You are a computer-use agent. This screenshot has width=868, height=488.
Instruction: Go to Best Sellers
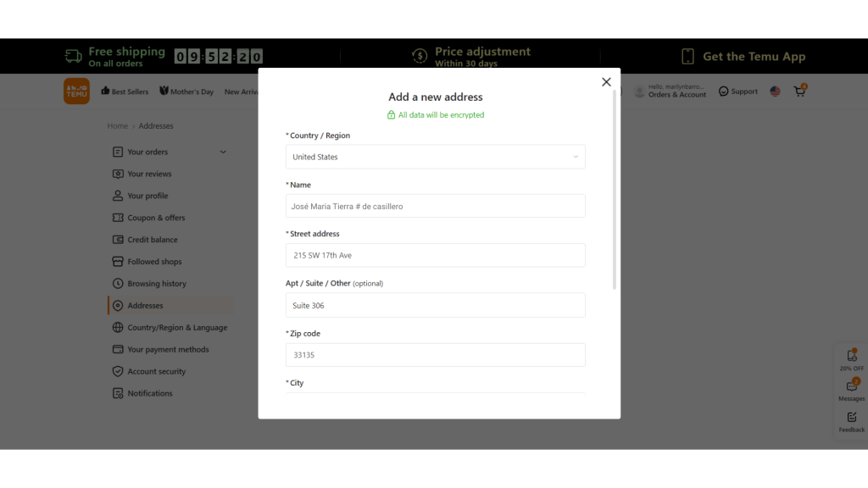click(125, 91)
